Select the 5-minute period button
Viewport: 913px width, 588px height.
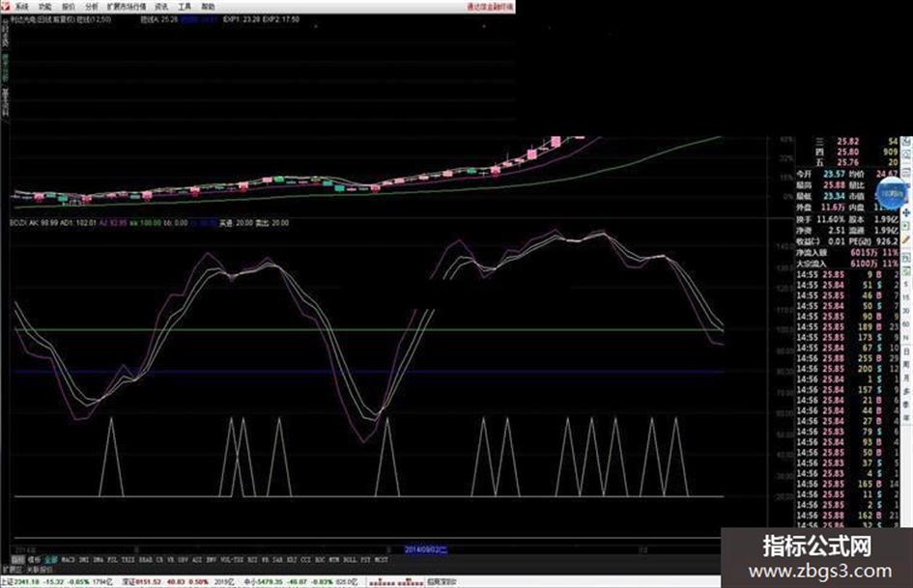(906, 284)
